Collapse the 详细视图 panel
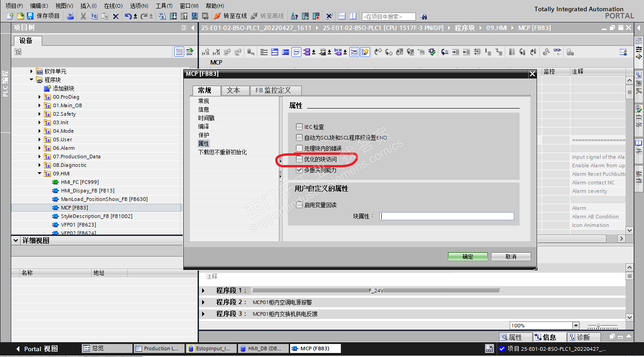The image size is (644, 357). click(x=16, y=241)
